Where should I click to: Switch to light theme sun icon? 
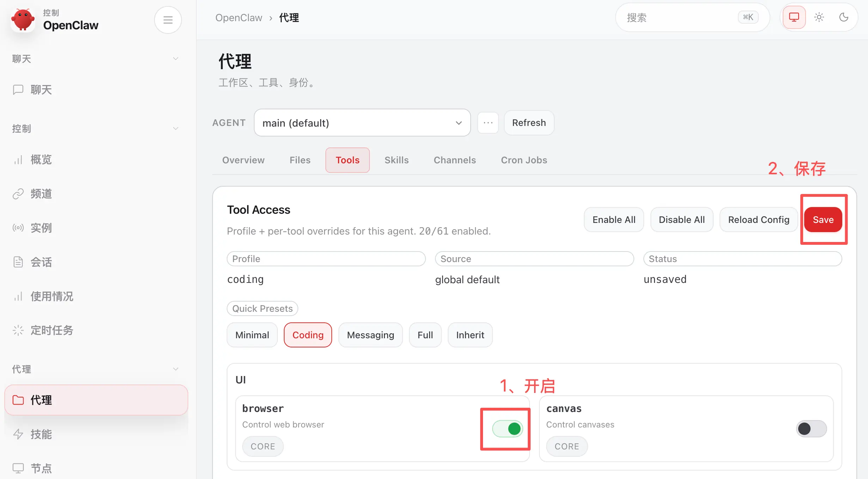[x=819, y=17]
